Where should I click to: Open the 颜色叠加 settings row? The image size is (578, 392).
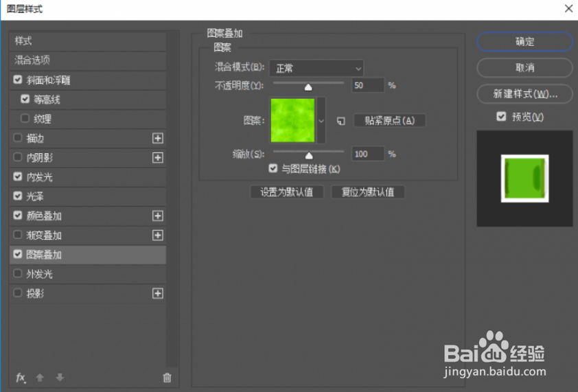point(88,216)
